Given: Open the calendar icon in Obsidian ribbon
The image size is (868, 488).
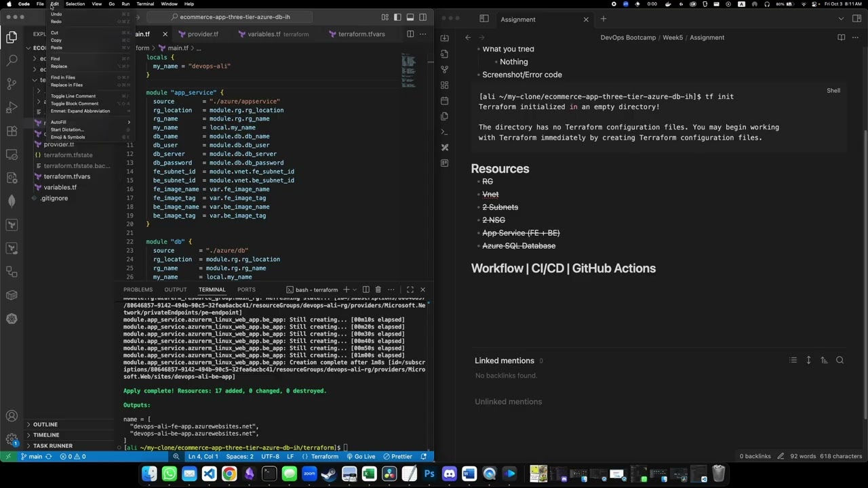Looking at the screenshot, I should pyautogui.click(x=445, y=100).
